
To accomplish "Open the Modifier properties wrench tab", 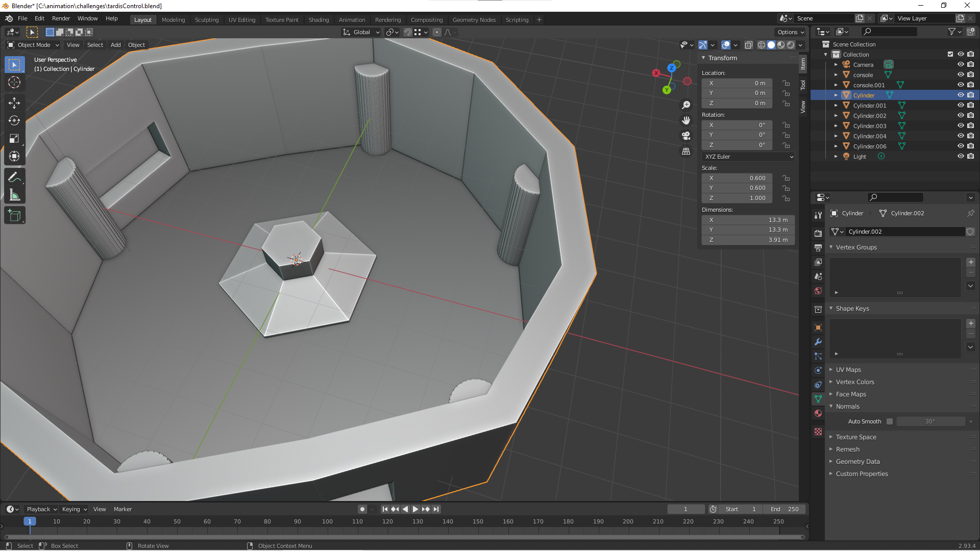I will pos(818,342).
